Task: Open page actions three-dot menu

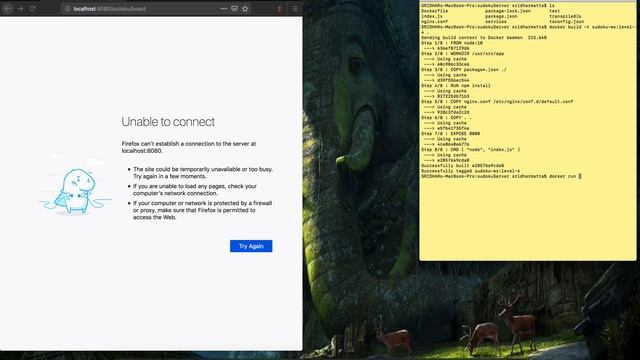Action: (x=223, y=9)
